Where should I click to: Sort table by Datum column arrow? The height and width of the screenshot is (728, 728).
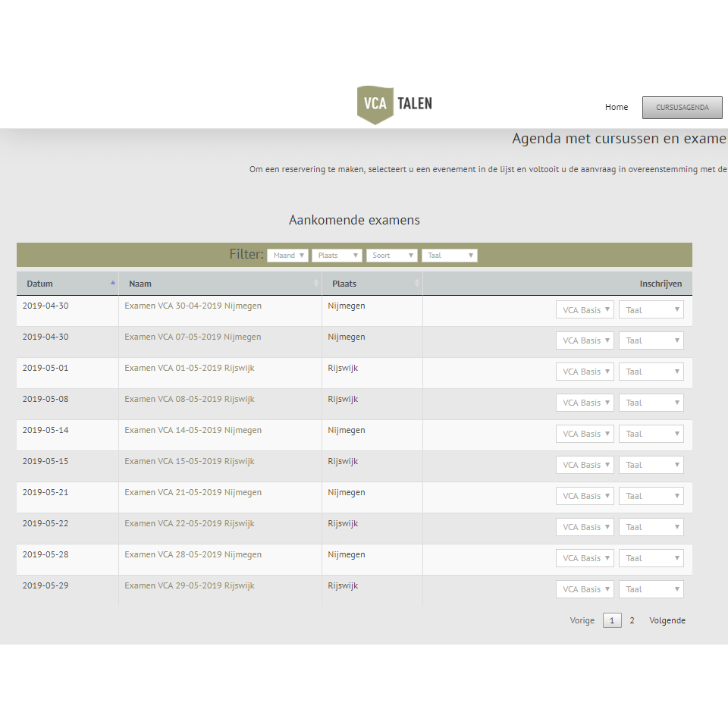[113, 283]
